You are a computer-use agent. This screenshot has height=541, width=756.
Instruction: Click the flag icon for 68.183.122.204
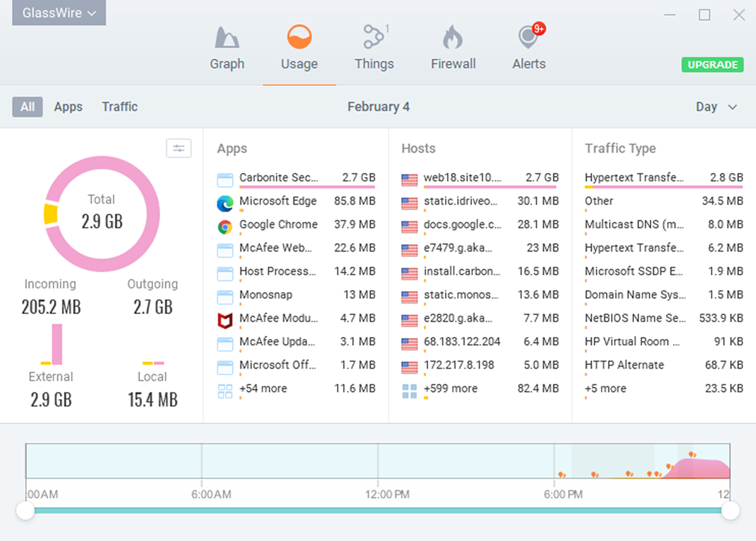pos(409,344)
